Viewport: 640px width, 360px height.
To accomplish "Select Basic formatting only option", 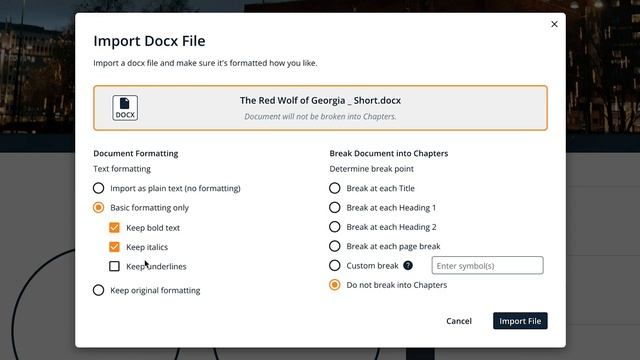I will click(98, 208).
